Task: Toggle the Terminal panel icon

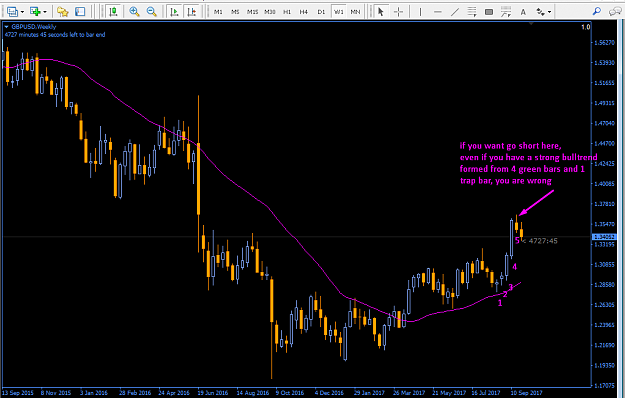Action: point(80,12)
